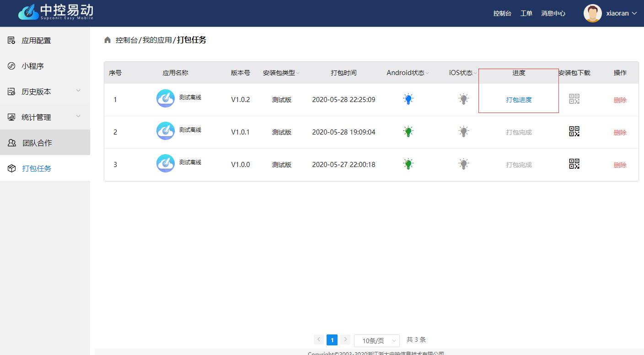Delete the V1.0.2 packaging task
644x355 pixels.
pos(620,100)
